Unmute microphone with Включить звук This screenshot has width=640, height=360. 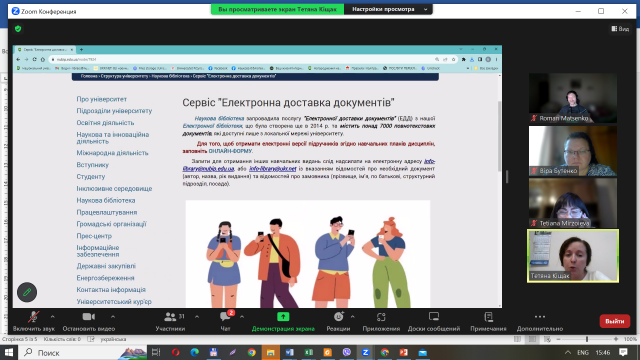pyautogui.click(x=33, y=321)
